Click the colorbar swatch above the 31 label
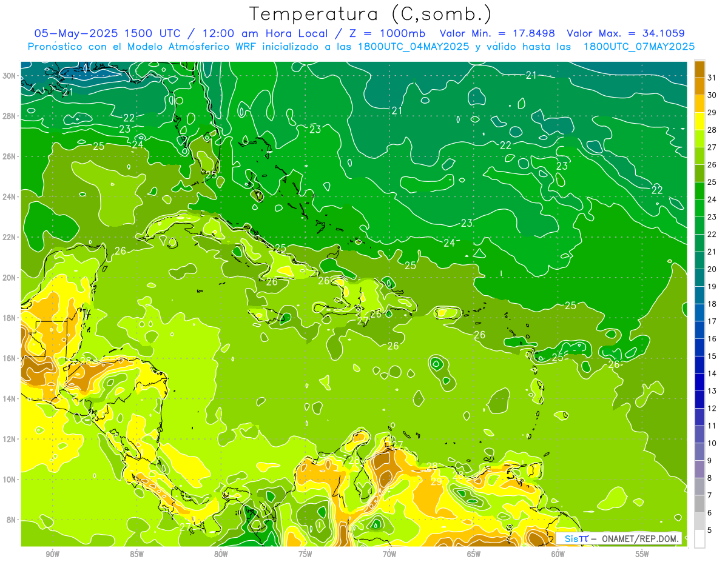This screenshot has height=562, width=728. tap(699, 69)
